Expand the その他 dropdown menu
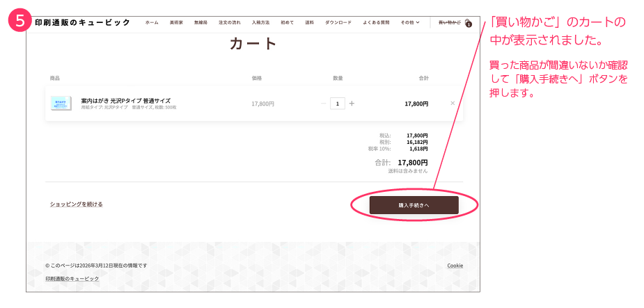 click(x=409, y=22)
